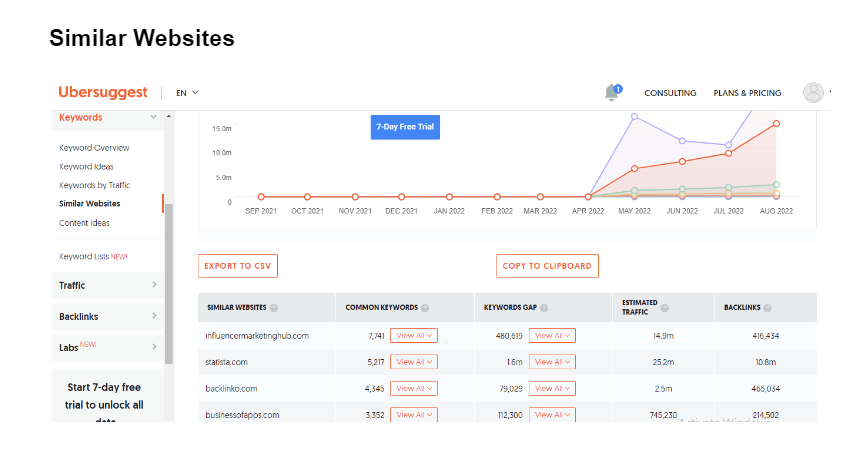This screenshot has height=466, width=860.
Task: Open keywords gap View All for influencermarketinghub.com
Action: [552, 336]
